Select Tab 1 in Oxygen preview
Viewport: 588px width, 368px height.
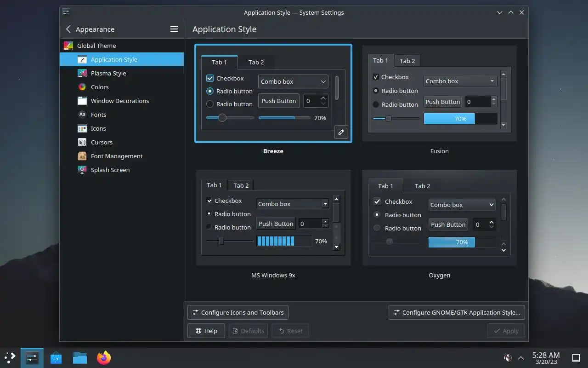[385, 186]
